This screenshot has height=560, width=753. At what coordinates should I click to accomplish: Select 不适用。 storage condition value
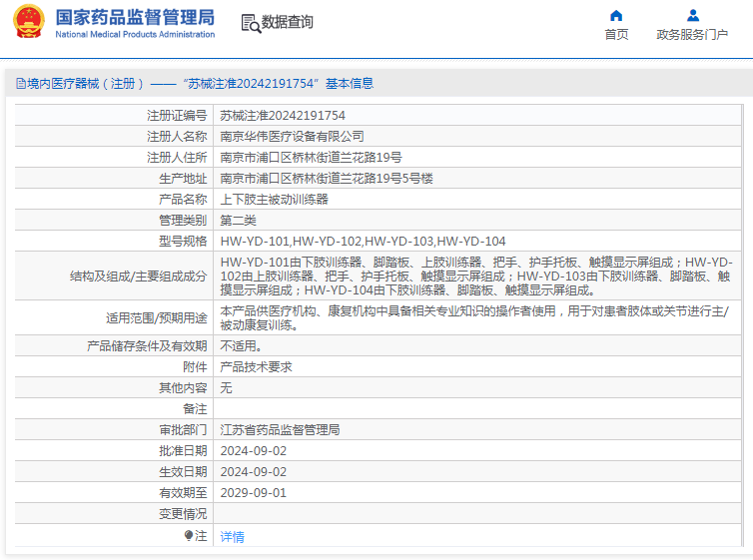[241, 346]
